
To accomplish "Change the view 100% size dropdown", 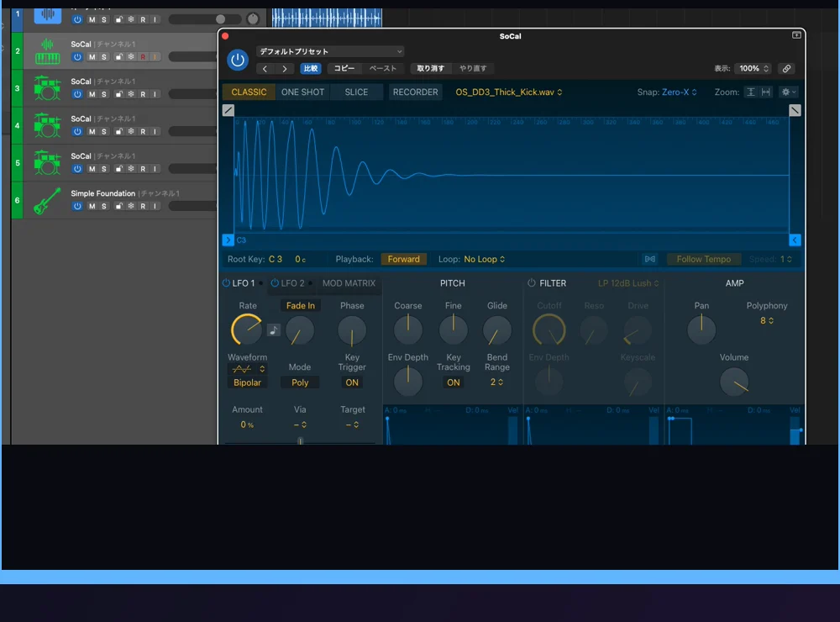I will point(753,69).
